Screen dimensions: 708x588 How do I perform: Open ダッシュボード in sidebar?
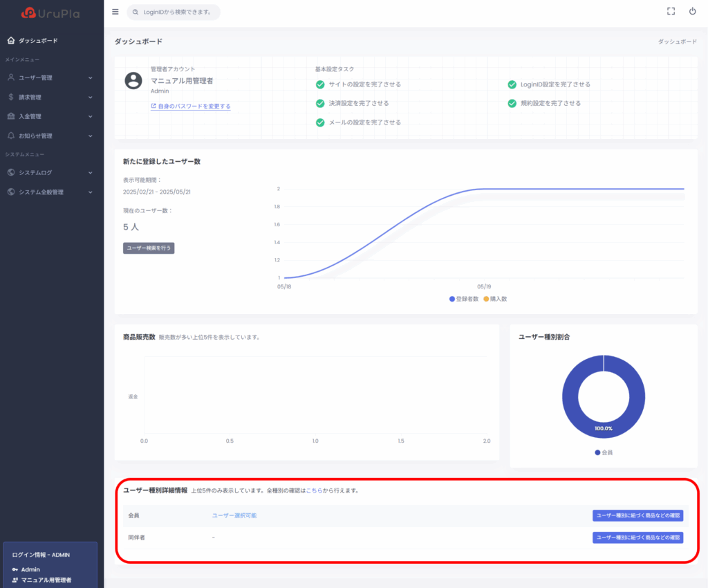tap(38, 41)
